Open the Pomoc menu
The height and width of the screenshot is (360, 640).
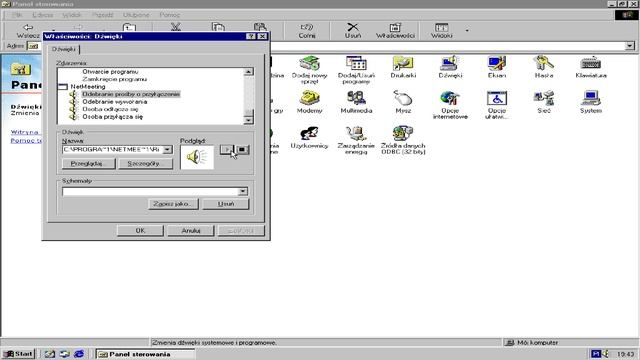coord(169,15)
